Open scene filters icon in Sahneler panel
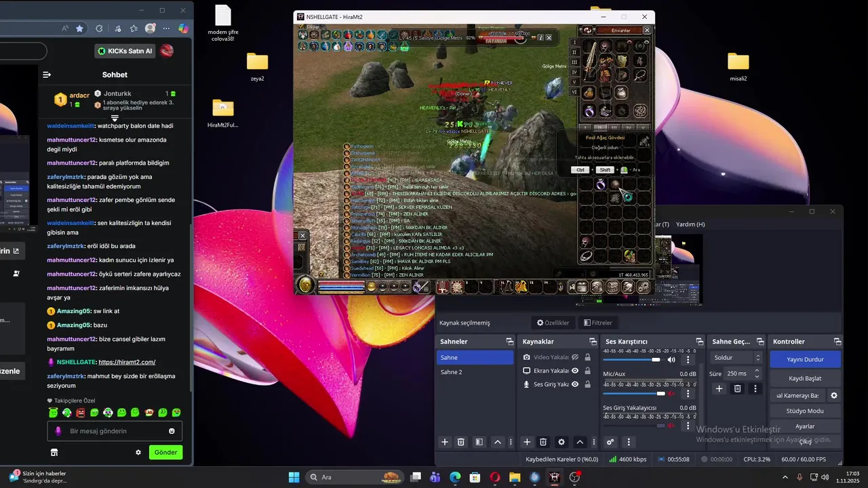The height and width of the screenshot is (488, 868). [x=479, y=442]
